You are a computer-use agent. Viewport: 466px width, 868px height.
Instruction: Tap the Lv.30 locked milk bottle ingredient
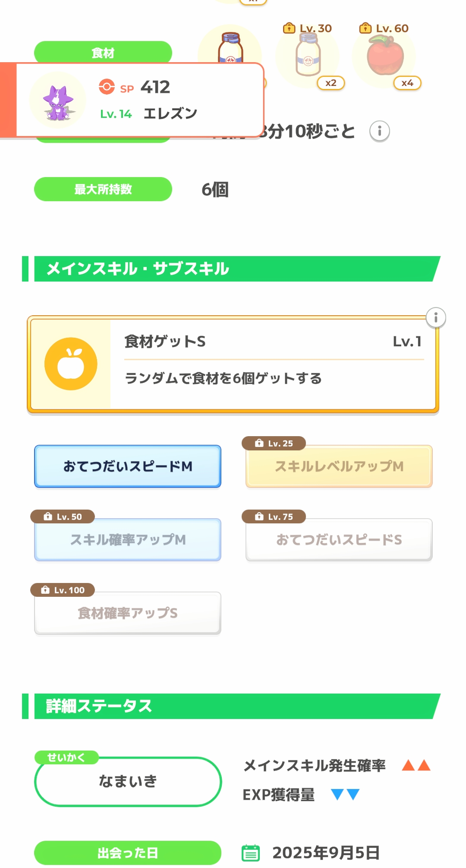click(x=308, y=56)
